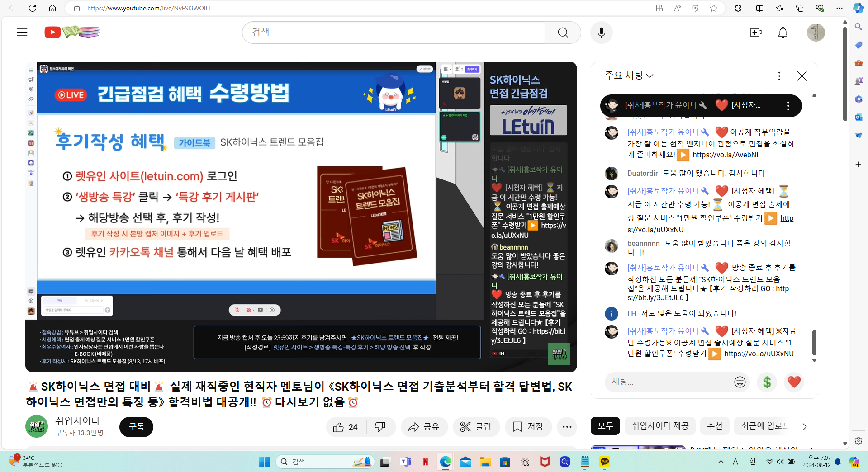Screen dimensions: 868x472
Task: Open the vo.la/AvebNi chat link
Action: tap(725, 155)
